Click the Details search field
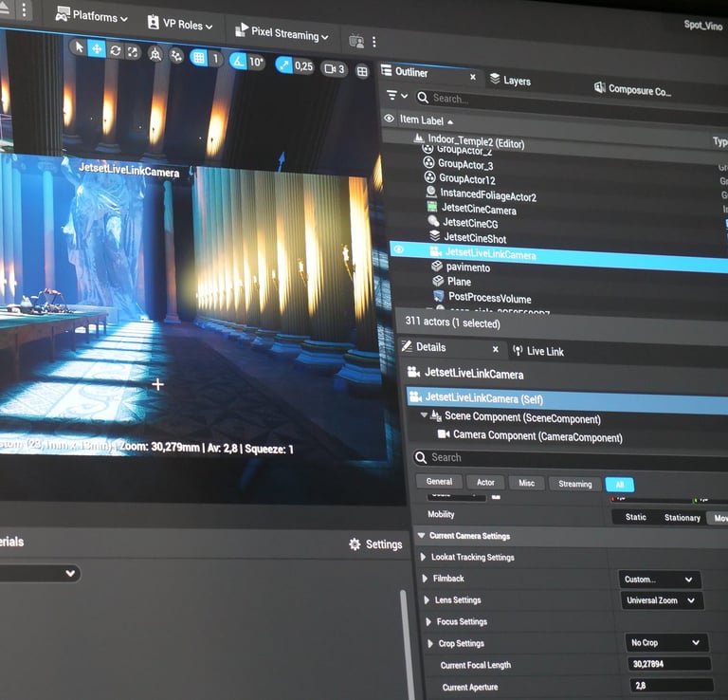728x700 pixels. coord(571,459)
